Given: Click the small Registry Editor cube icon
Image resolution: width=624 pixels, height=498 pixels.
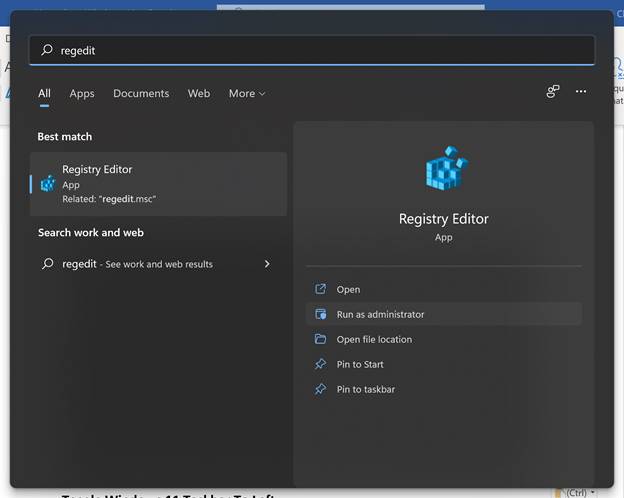Looking at the screenshot, I should click(x=48, y=184).
